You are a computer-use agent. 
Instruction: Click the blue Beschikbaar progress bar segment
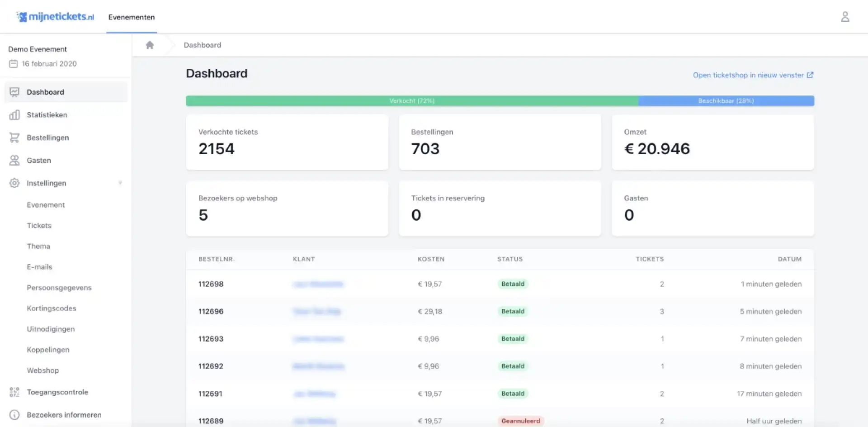click(x=726, y=101)
